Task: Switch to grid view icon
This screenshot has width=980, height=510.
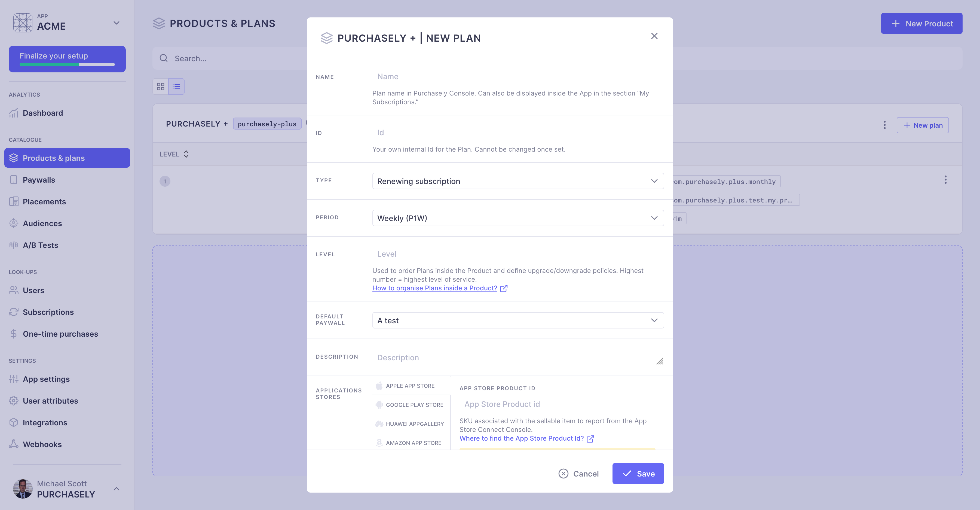Action: pos(161,87)
